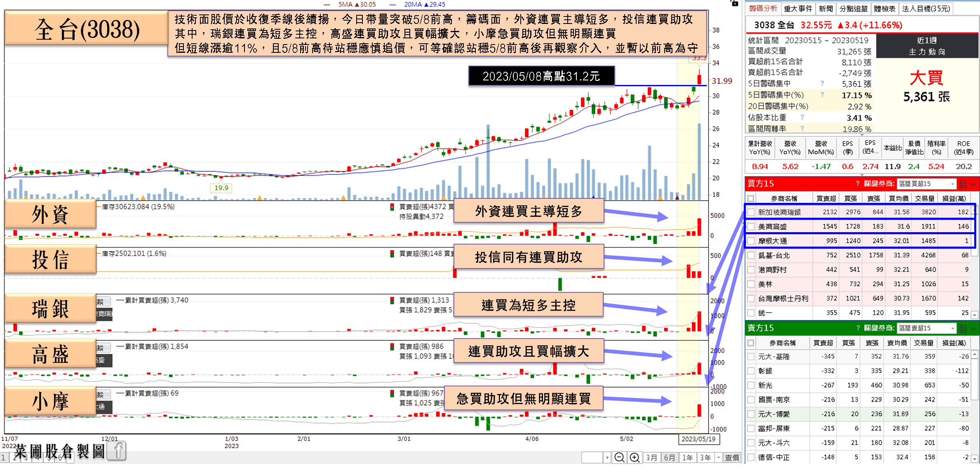Click the 近1週 主力動向 panel header

(927, 46)
